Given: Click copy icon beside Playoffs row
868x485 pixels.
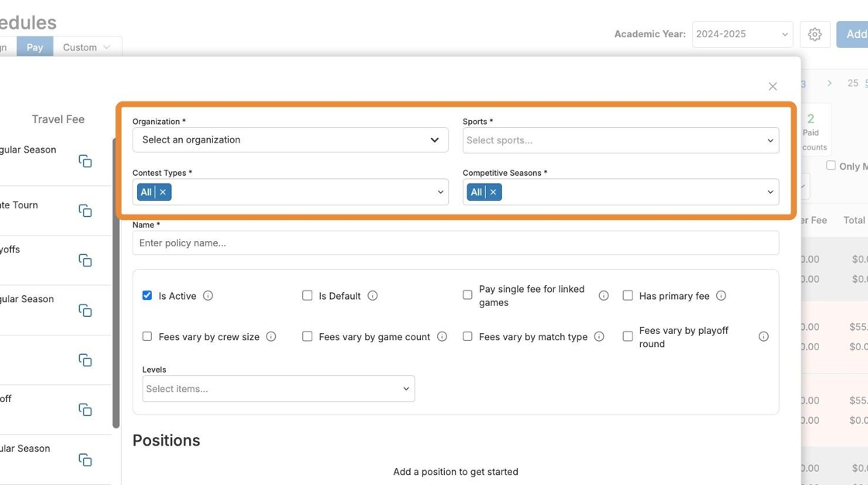Looking at the screenshot, I should point(85,260).
